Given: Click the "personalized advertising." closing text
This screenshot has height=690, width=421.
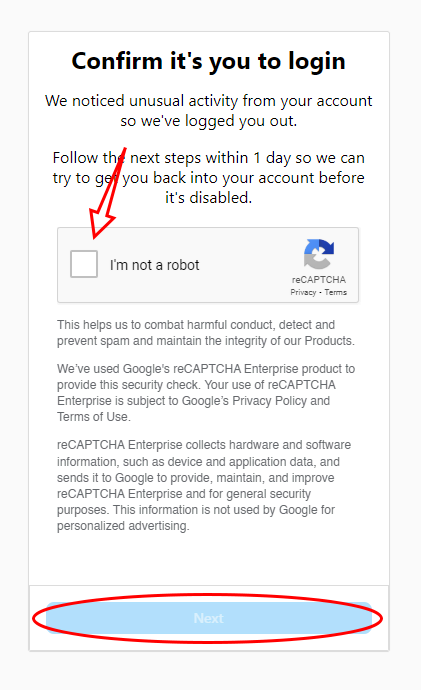Looking at the screenshot, I should click(123, 526).
